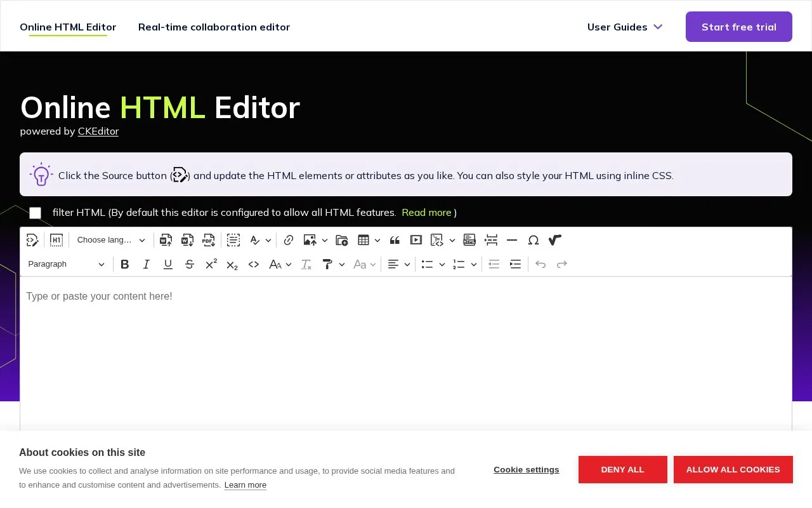This screenshot has width=812, height=508.
Task: Insert a block quote
Action: (x=395, y=240)
